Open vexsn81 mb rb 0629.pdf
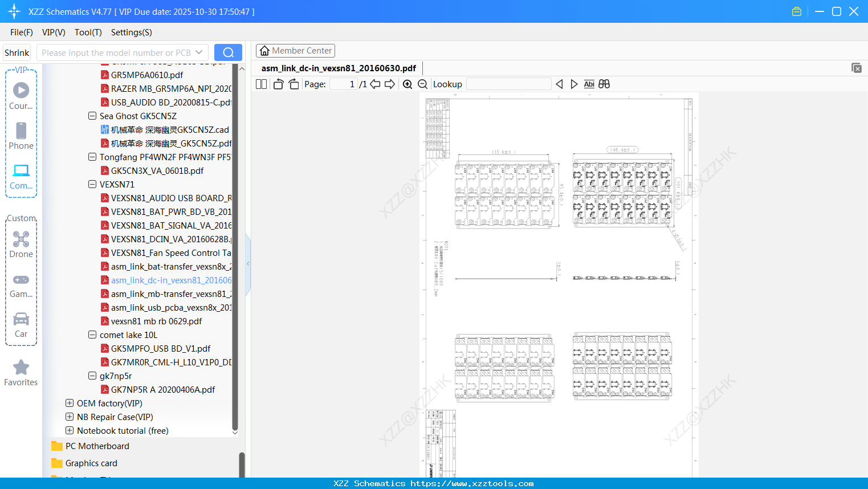The width and height of the screenshot is (868, 489). click(x=152, y=321)
